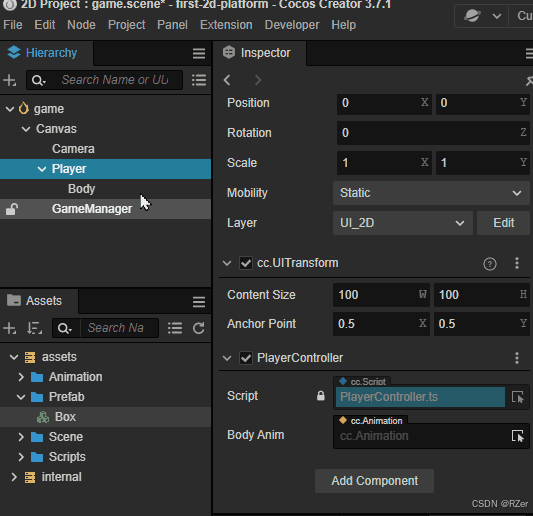Switch to the Inspector tab
The width and height of the screenshot is (533, 516).
tap(259, 53)
